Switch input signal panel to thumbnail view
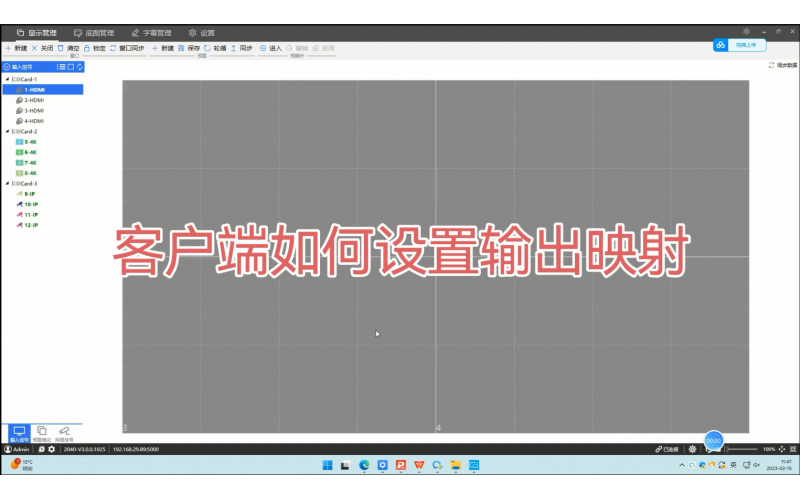800x500 pixels. pyautogui.click(x=71, y=67)
